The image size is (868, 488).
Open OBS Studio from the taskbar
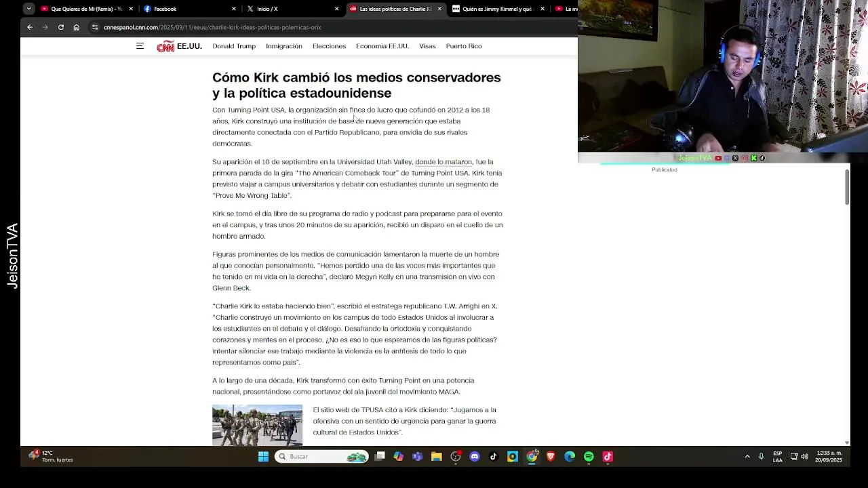pos(456,457)
